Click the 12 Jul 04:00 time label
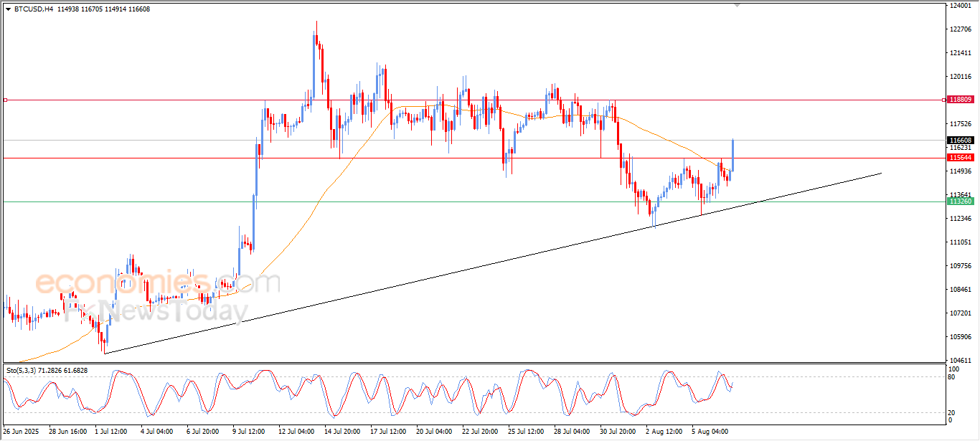980x441 pixels. (297, 432)
